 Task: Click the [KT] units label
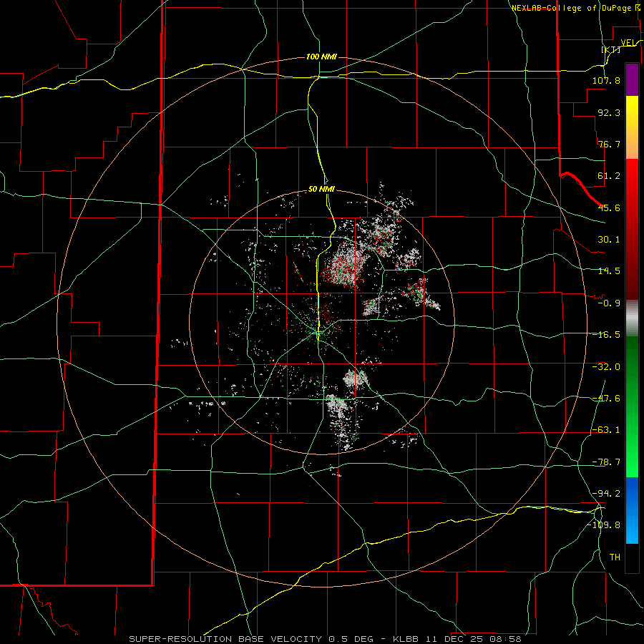point(611,49)
